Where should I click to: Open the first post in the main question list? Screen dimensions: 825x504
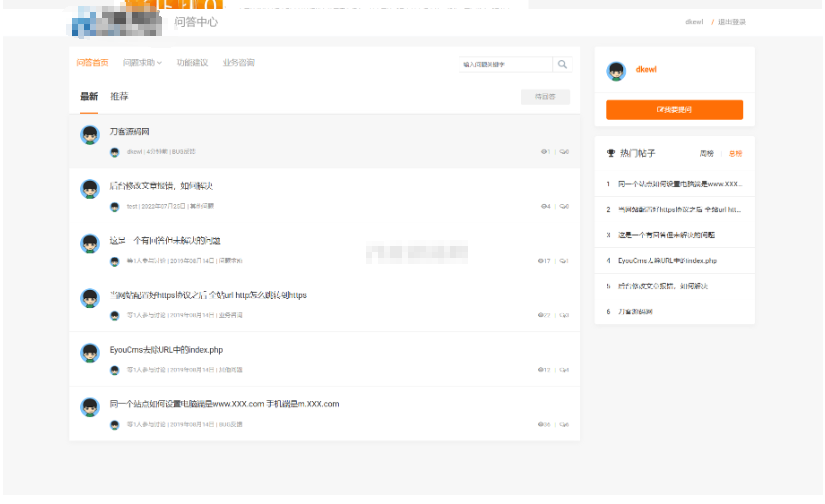pos(129,132)
